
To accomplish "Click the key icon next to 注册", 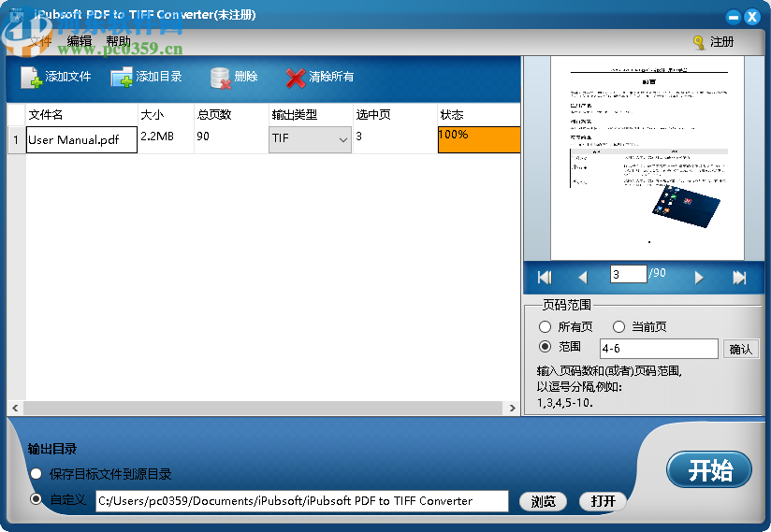I will pos(698,43).
